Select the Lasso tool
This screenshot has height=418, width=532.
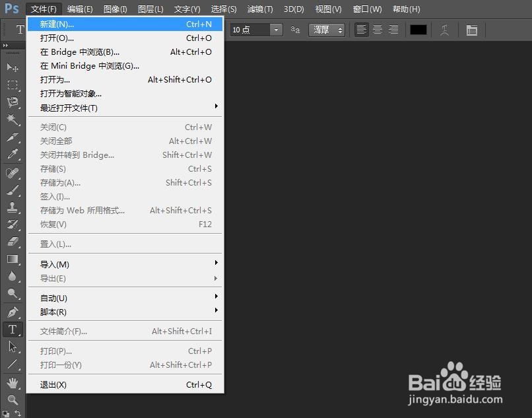pyautogui.click(x=13, y=102)
